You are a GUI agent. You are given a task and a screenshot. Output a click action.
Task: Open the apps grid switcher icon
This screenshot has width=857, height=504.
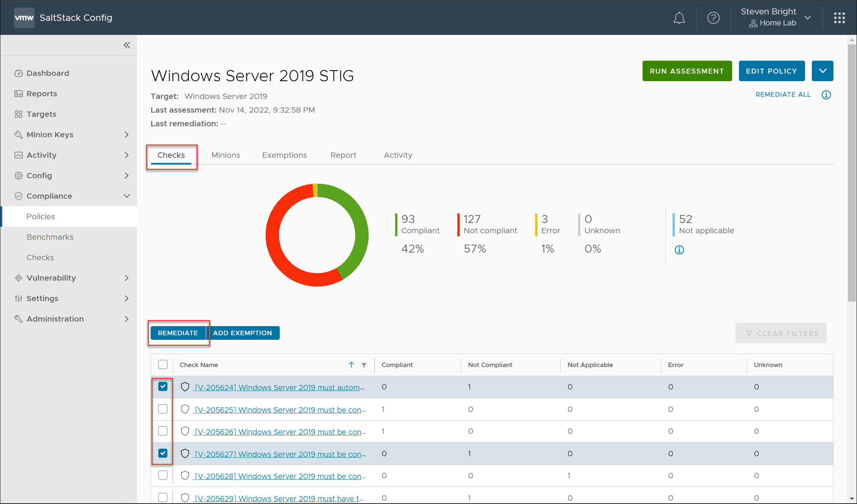(x=839, y=18)
